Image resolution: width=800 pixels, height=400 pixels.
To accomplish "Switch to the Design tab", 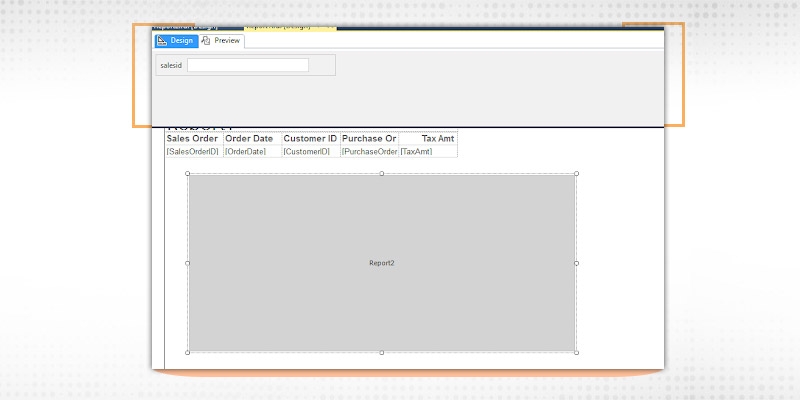I will (175, 41).
